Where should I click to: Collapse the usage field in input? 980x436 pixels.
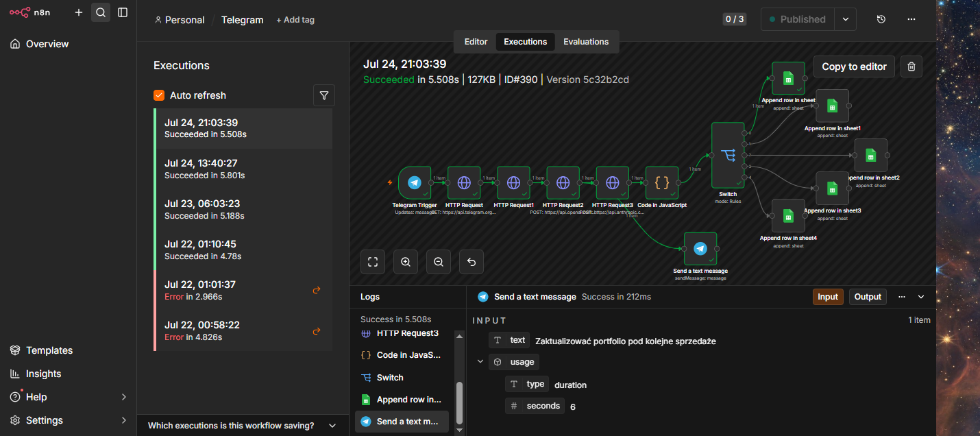pyautogui.click(x=480, y=362)
